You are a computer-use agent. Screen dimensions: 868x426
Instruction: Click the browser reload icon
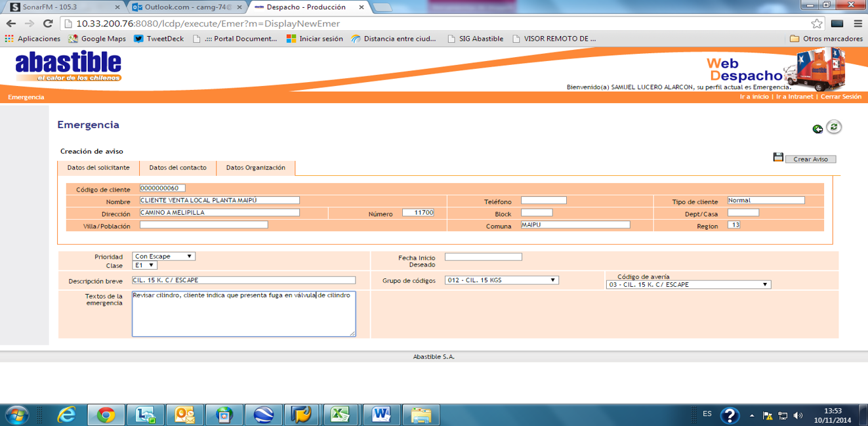click(x=48, y=23)
